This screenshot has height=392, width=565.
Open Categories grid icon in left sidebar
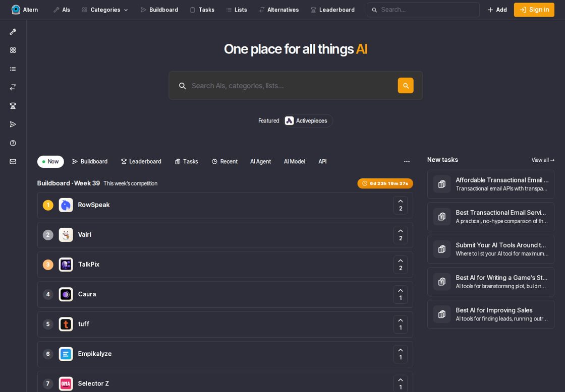pyautogui.click(x=13, y=50)
